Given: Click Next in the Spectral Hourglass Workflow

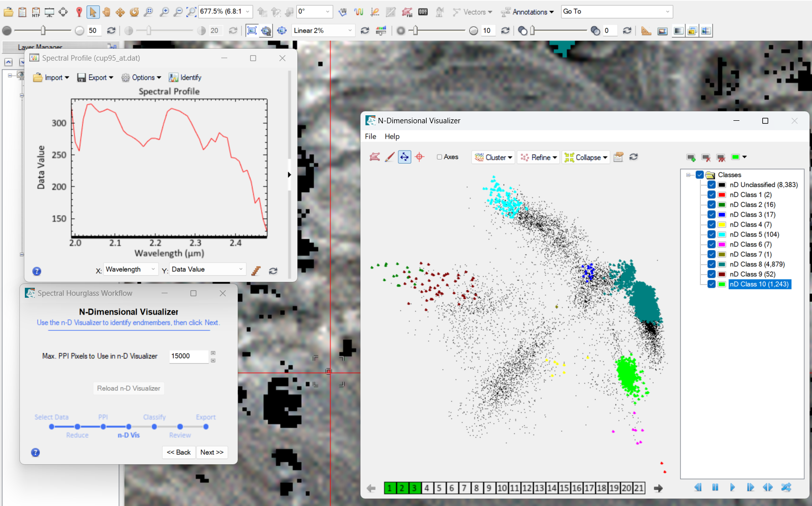Looking at the screenshot, I should tap(212, 452).
